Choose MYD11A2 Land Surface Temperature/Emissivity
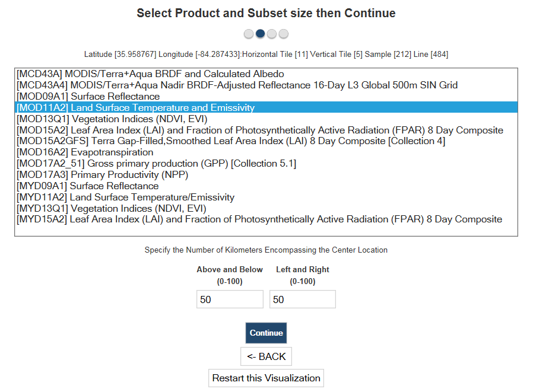 point(125,197)
